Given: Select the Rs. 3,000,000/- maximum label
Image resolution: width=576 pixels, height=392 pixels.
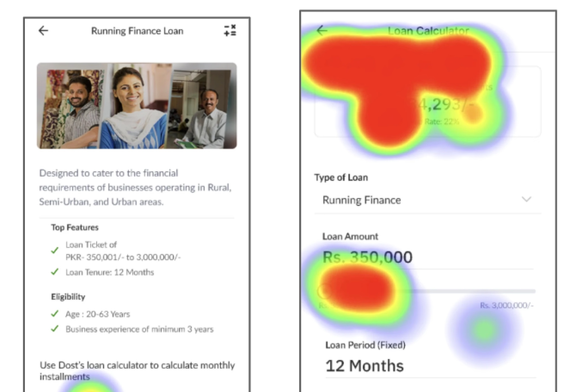Looking at the screenshot, I should point(507,305).
